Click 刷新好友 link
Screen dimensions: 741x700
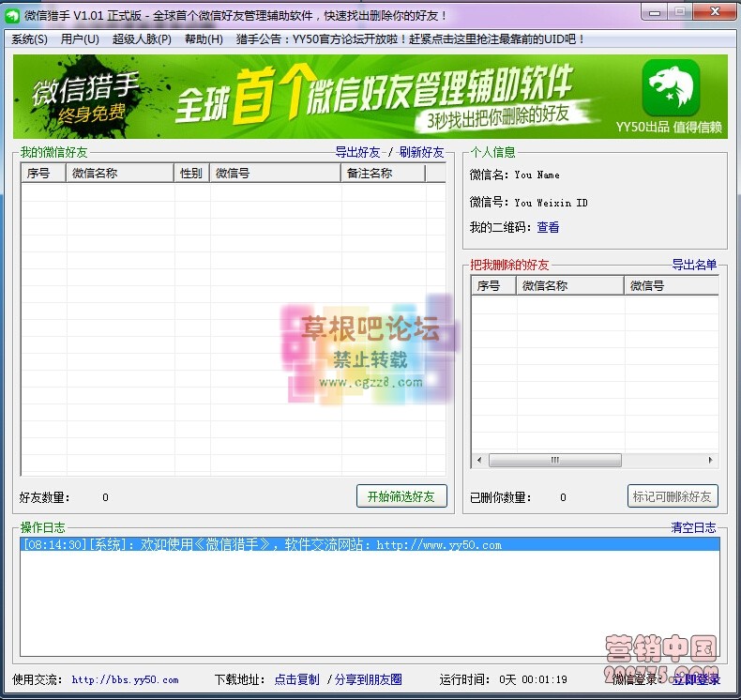pos(421,152)
